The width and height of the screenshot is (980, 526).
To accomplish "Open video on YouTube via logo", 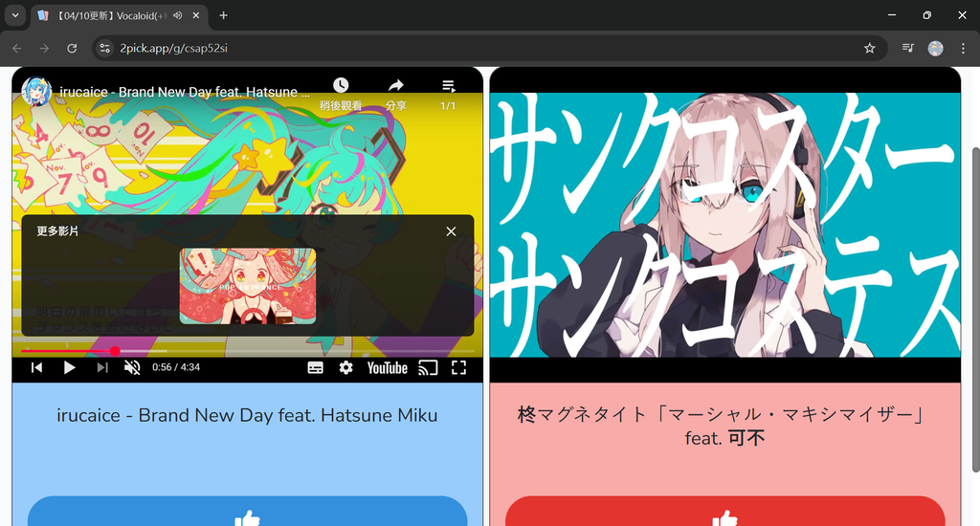I will (387, 368).
